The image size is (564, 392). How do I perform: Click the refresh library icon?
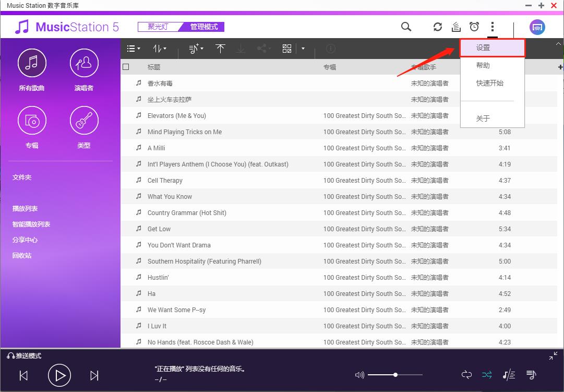tap(437, 27)
